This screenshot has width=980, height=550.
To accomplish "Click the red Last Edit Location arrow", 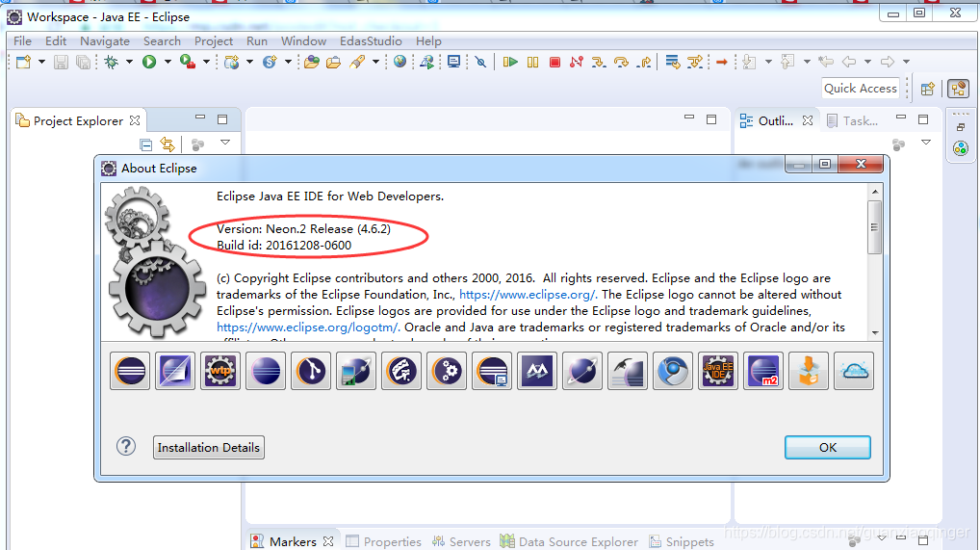I will click(722, 62).
